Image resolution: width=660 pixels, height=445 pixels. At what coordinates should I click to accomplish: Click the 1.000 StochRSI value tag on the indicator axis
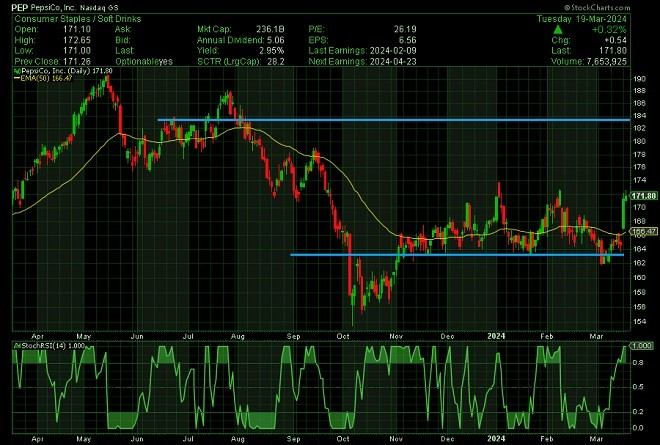642,346
